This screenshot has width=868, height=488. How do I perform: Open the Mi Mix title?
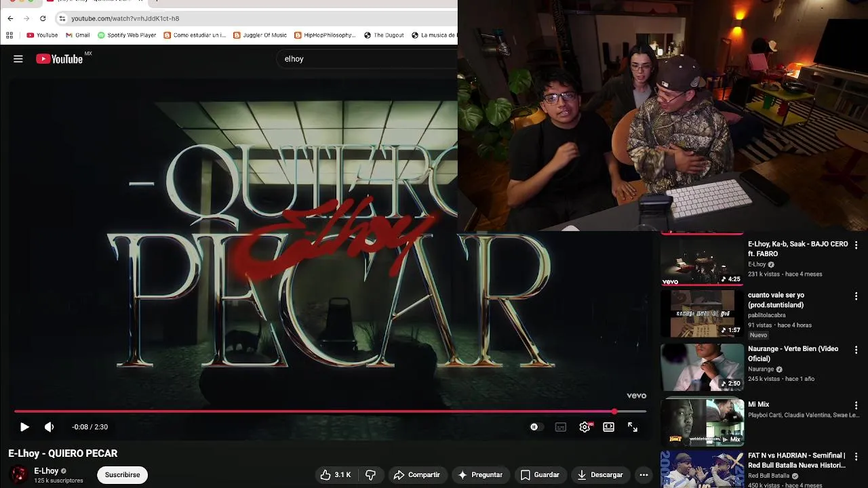point(758,405)
